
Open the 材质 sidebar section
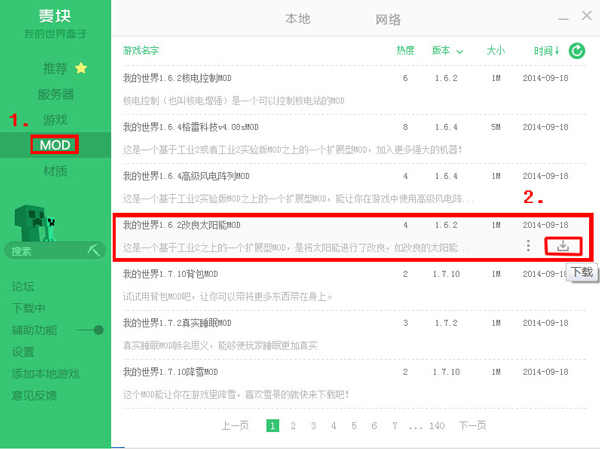[x=55, y=171]
